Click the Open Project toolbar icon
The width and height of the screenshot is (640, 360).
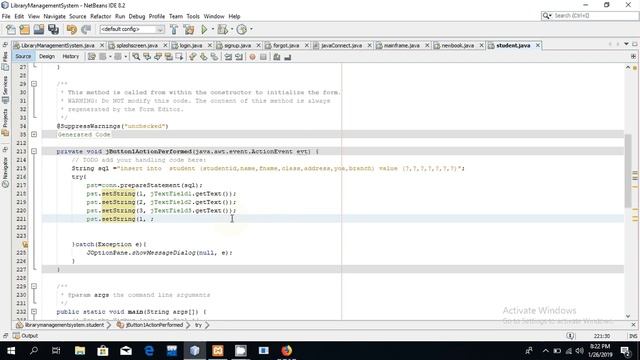tap(39, 29)
